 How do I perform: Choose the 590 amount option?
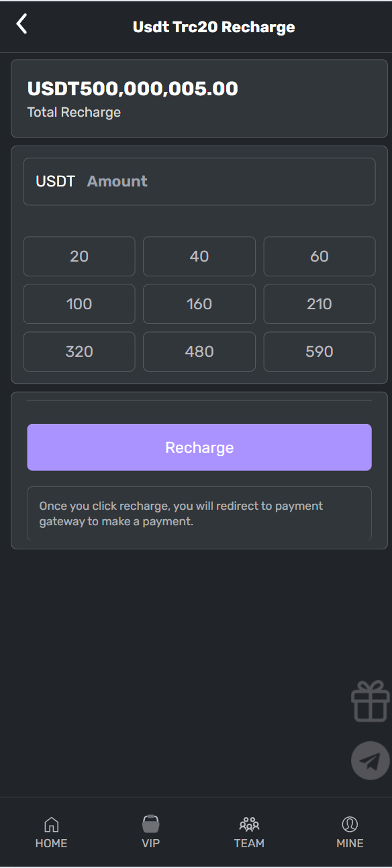(320, 351)
